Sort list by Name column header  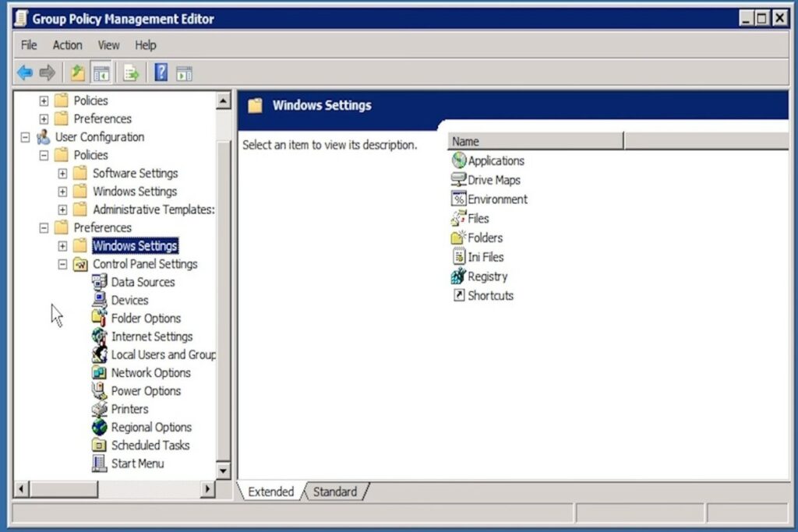pos(535,141)
